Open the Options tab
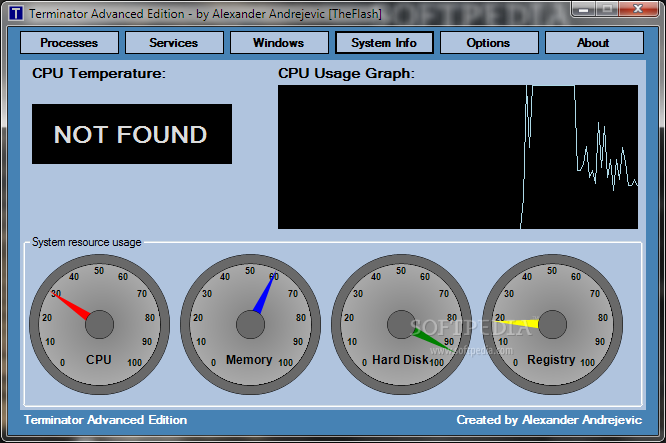Screen dimensions: 666x443 [x=489, y=43]
